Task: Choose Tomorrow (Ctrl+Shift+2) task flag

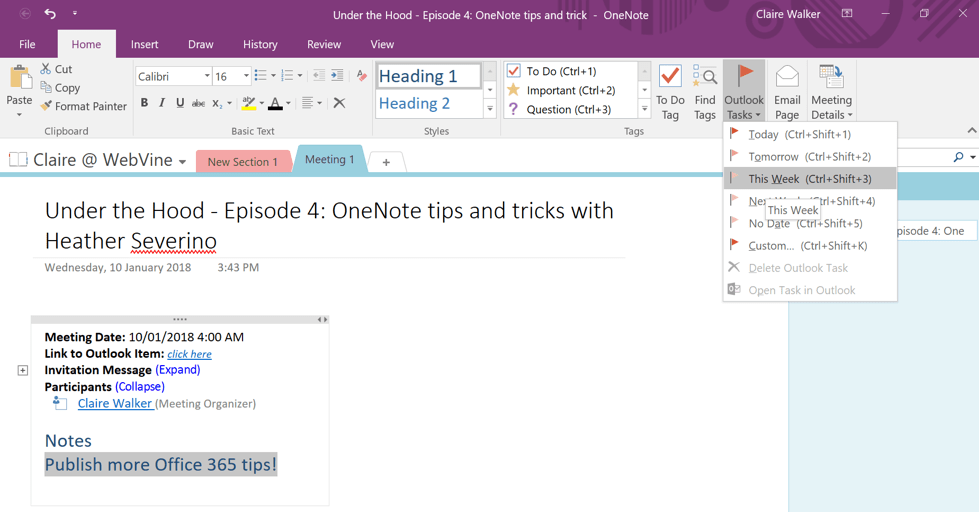Action: pyautogui.click(x=810, y=157)
